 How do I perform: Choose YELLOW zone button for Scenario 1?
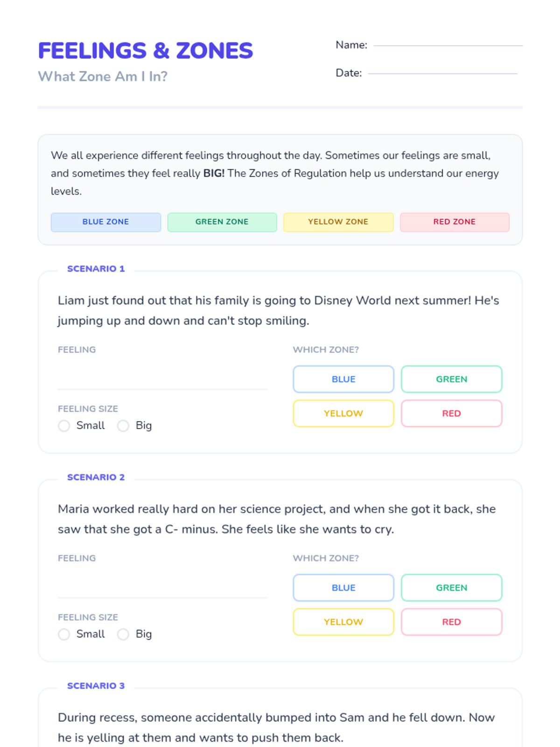343,414
